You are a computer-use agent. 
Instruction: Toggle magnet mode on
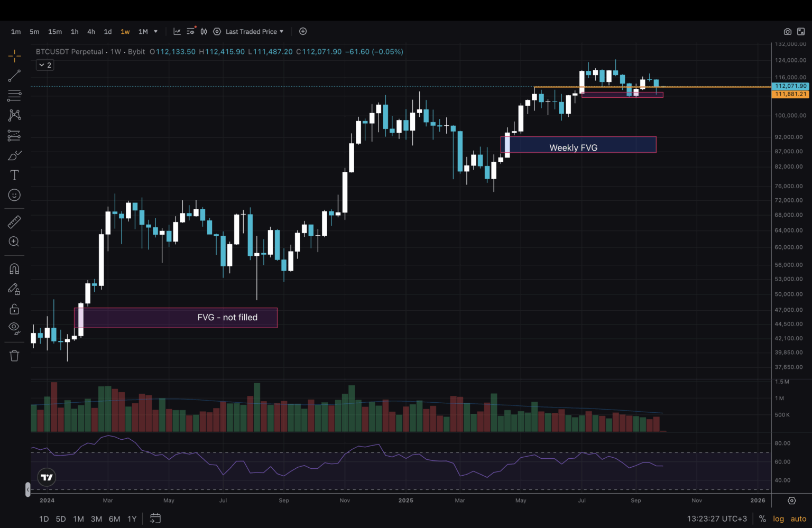tap(14, 268)
